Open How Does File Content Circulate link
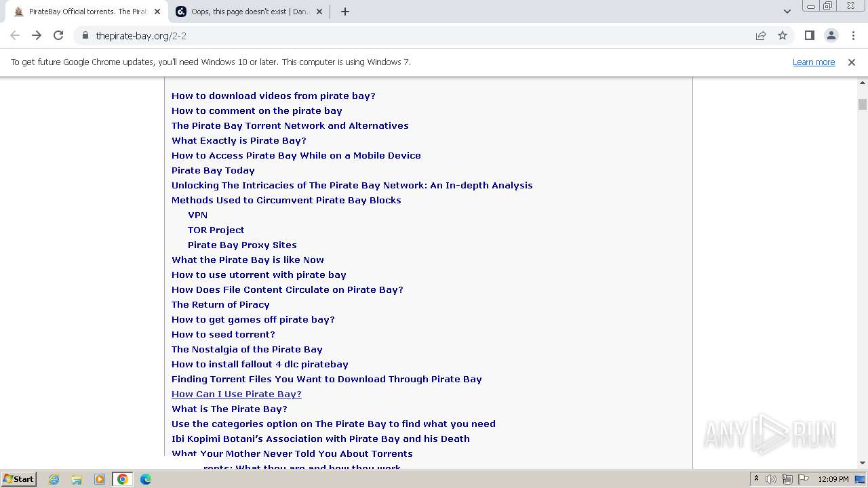The image size is (868, 488). 288,289
